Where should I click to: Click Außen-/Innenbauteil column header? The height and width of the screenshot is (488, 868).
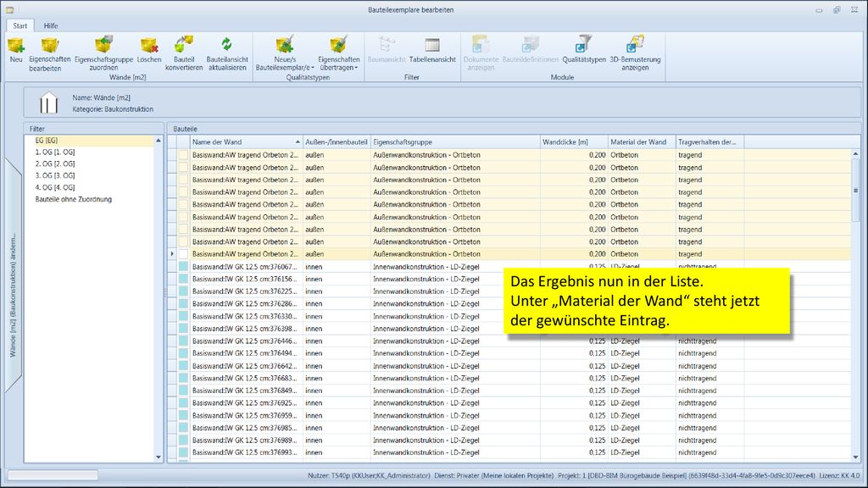click(x=337, y=142)
